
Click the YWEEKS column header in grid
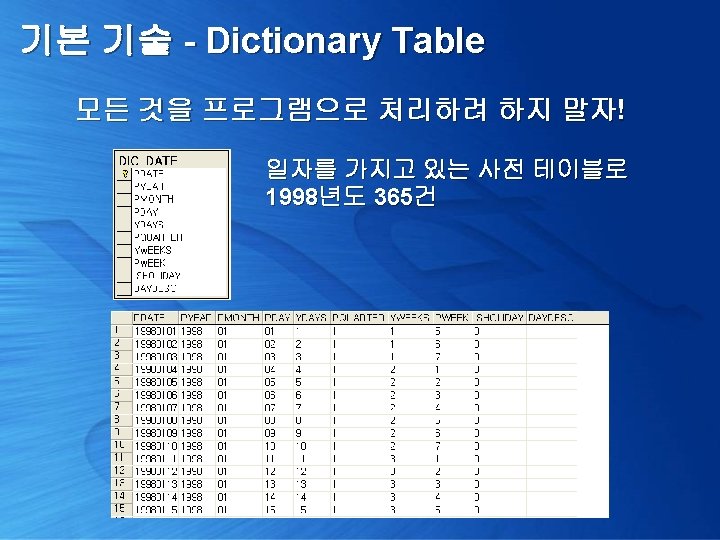tap(411, 318)
